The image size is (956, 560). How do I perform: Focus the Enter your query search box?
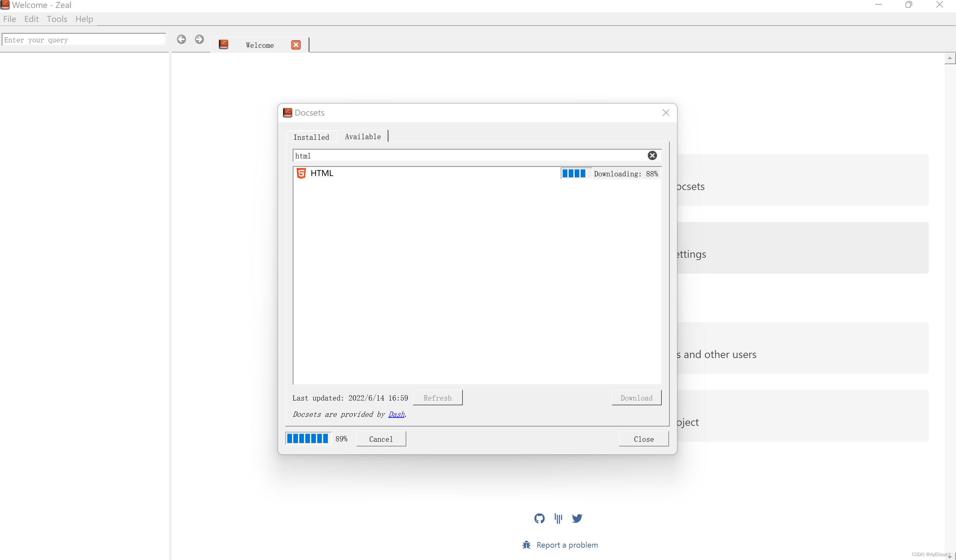(84, 40)
